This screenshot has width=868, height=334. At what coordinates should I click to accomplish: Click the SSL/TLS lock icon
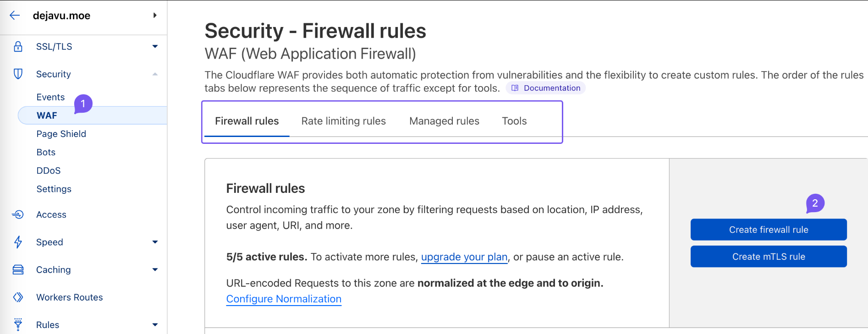point(18,47)
